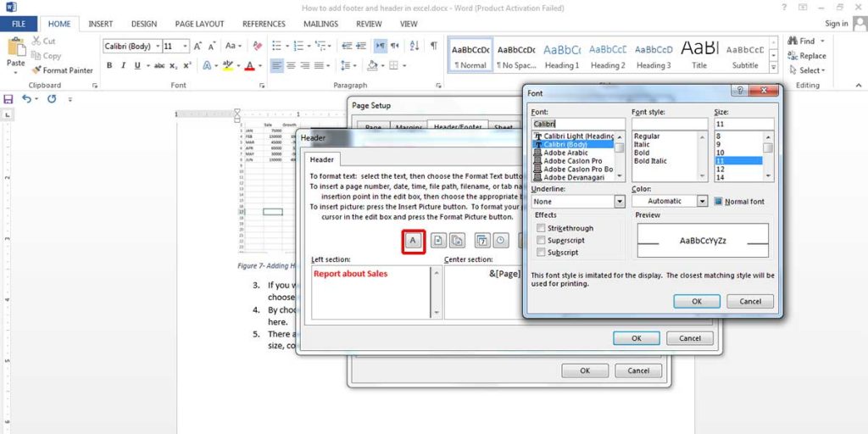This screenshot has width=868, height=434.
Task: Click the Cut scissors command
Action: pyautogui.click(x=44, y=41)
